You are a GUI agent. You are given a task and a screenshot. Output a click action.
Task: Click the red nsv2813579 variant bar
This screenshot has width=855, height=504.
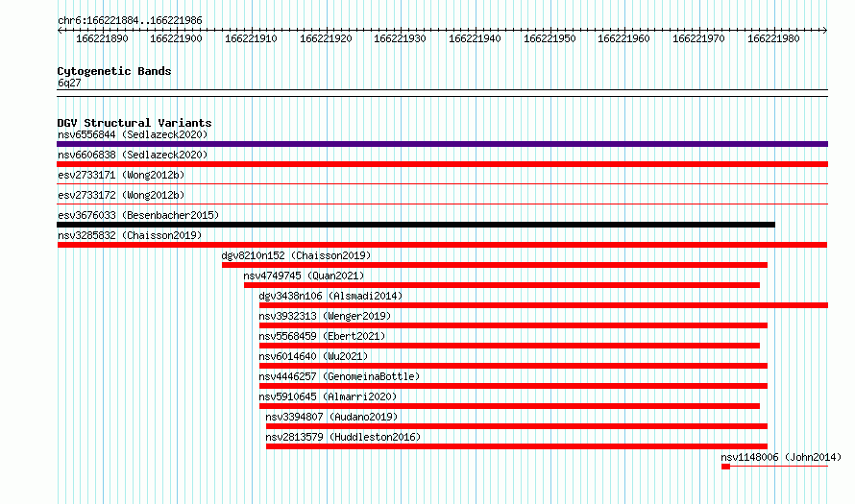[x=517, y=446]
